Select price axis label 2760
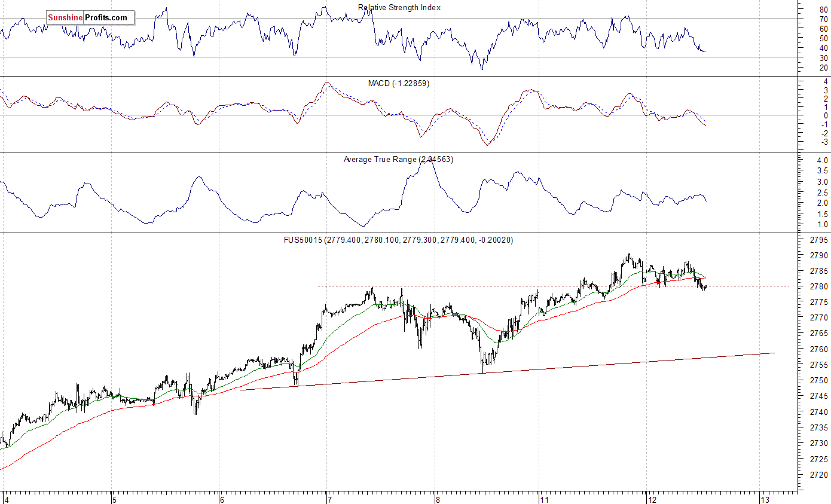 (820, 349)
